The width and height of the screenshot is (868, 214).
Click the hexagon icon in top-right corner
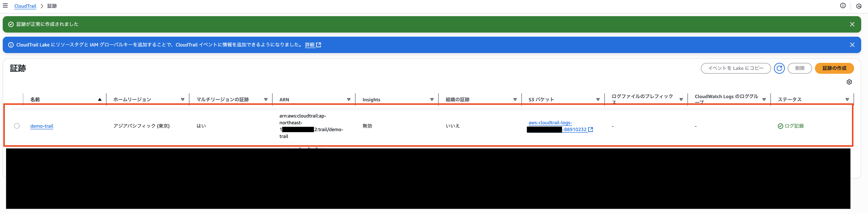coord(859,6)
